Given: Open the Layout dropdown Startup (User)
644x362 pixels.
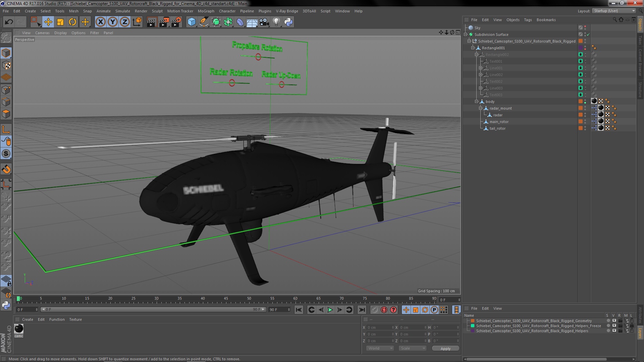Looking at the screenshot, I should point(614,11).
